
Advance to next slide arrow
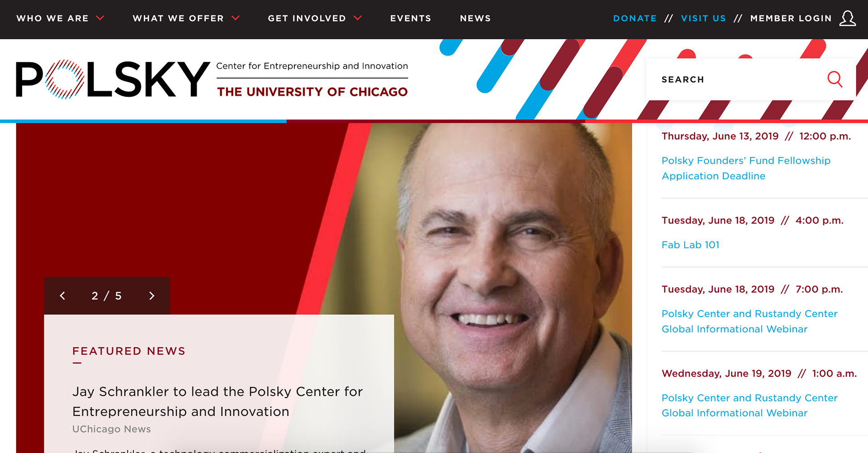click(x=151, y=296)
